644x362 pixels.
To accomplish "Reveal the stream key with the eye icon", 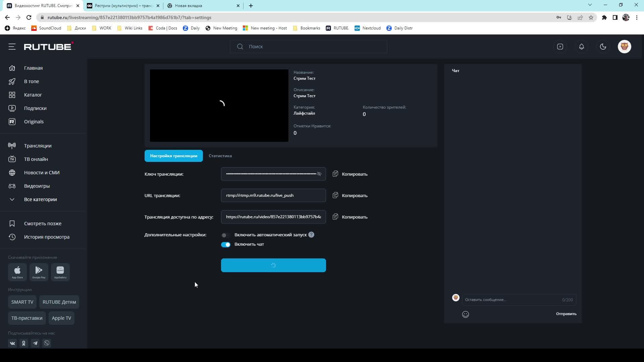I will [319, 174].
